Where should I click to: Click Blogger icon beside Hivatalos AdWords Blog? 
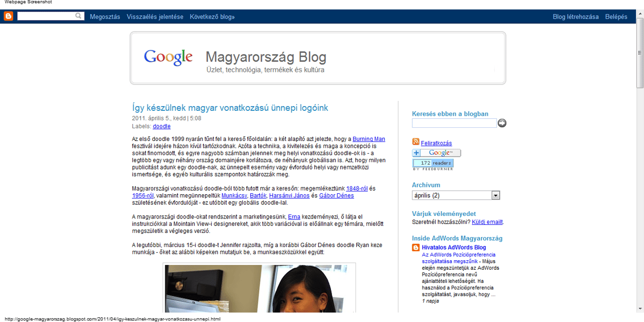coord(416,248)
